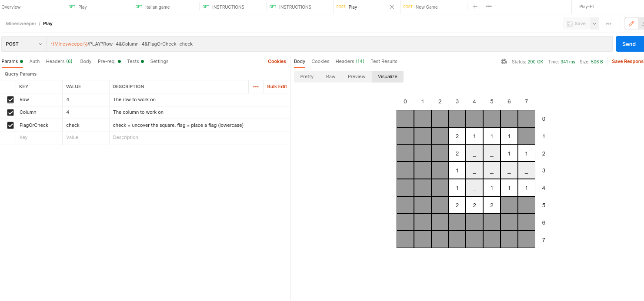644x301 pixels.
Task: Switch response view to Preview
Action: pyautogui.click(x=357, y=76)
